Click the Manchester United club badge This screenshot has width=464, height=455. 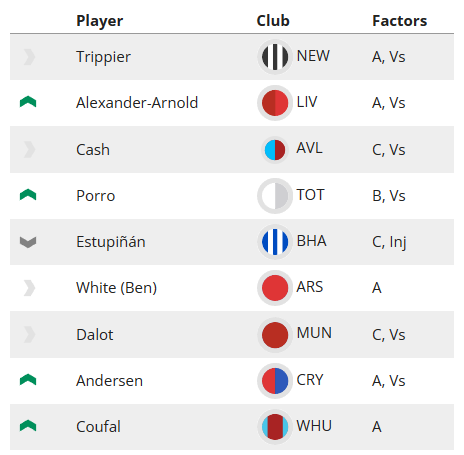tap(275, 334)
